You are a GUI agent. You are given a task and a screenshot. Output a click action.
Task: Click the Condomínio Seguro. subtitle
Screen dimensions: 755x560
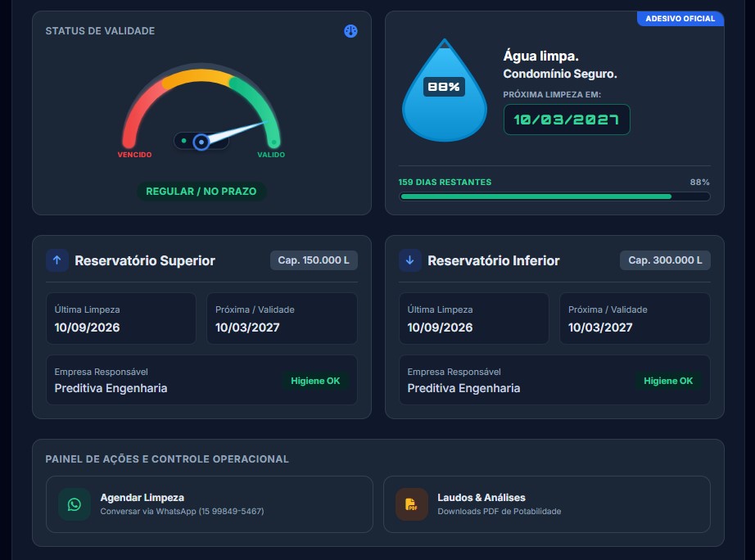[560, 74]
